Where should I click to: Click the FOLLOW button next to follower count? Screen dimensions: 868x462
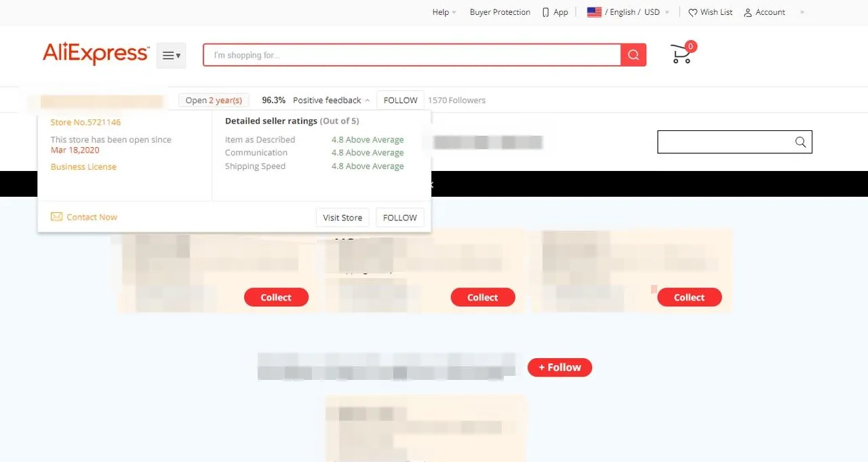click(399, 100)
